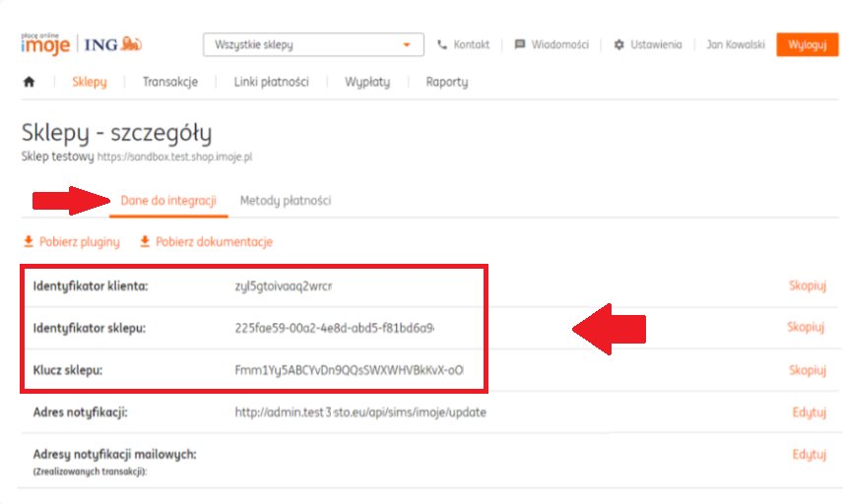Open the Sklepy menu item
Image resolution: width=843 pixels, height=504 pixels.
[x=89, y=83]
